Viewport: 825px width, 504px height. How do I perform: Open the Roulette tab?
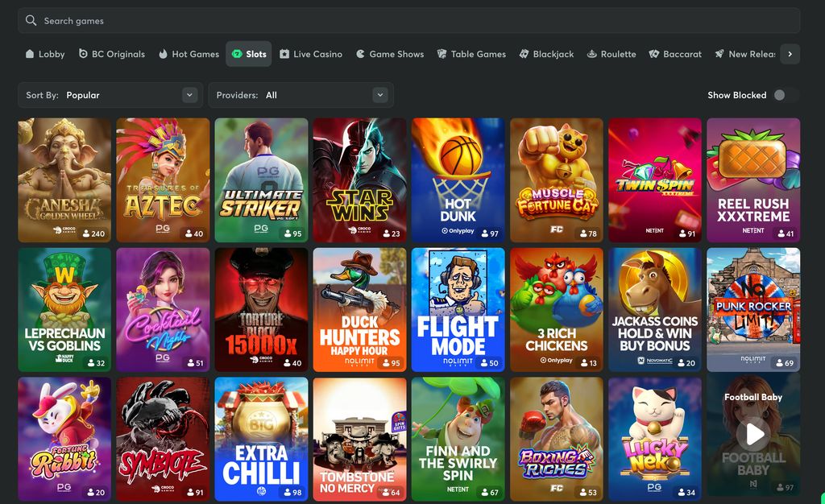pos(611,54)
